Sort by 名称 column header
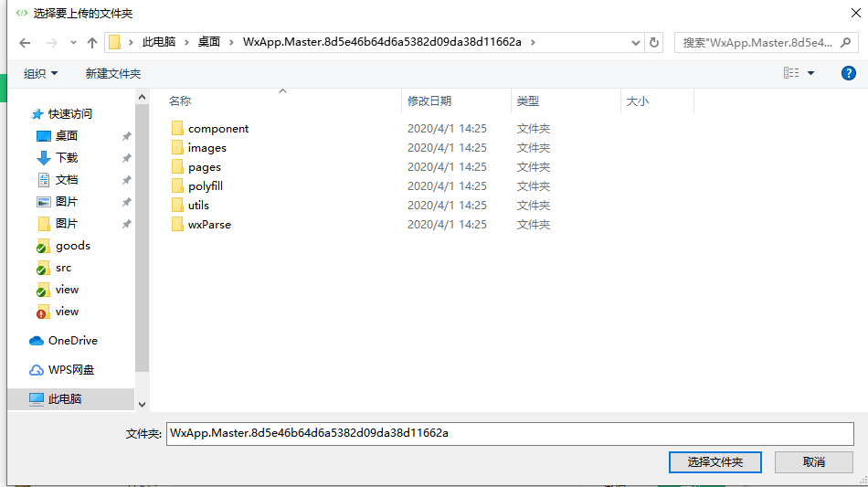This screenshot has height=487, width=868. (180, 101)
